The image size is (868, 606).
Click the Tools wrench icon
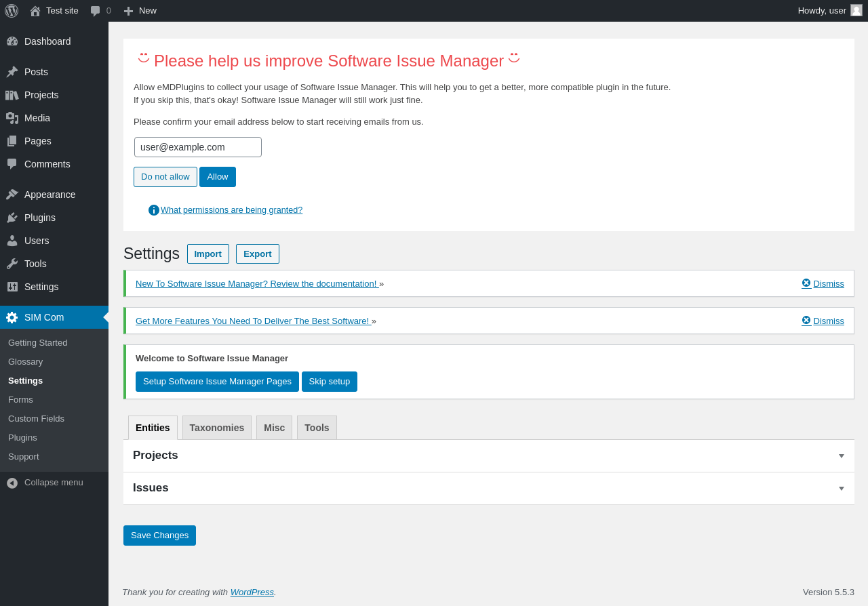12,264
